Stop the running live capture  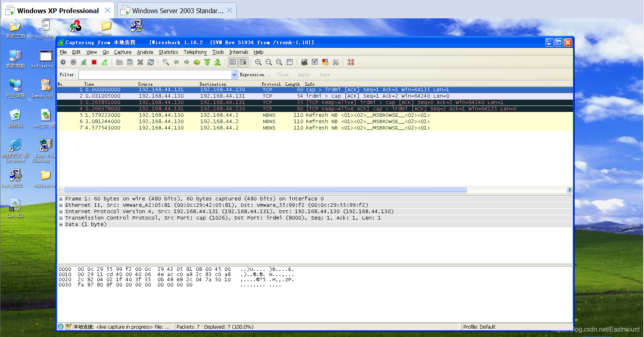point(94,62)
